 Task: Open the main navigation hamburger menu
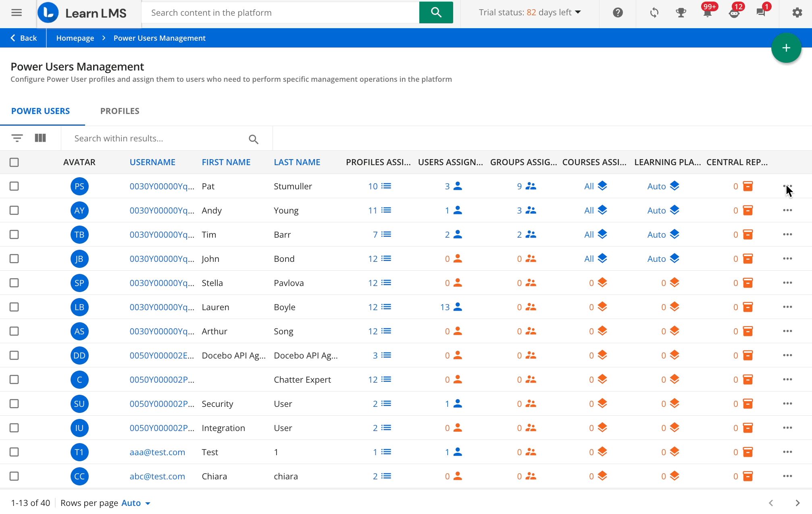(17, 12)
